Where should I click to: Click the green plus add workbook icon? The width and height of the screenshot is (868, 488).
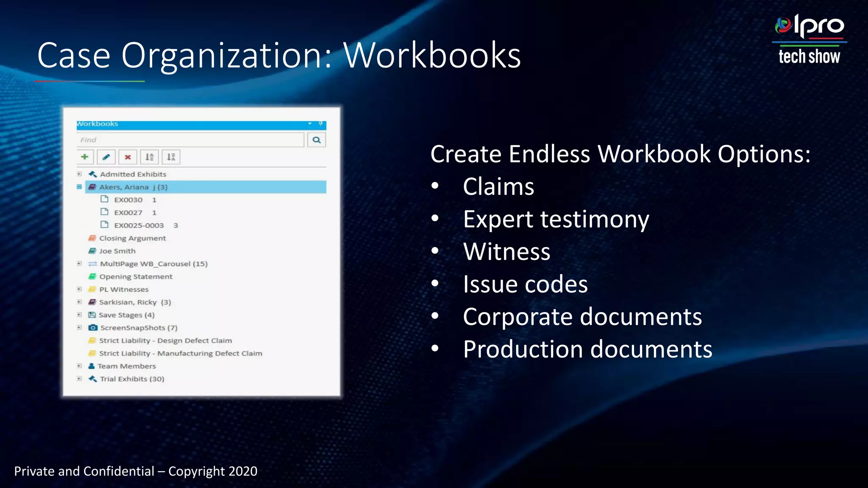[x=85, y=157]
